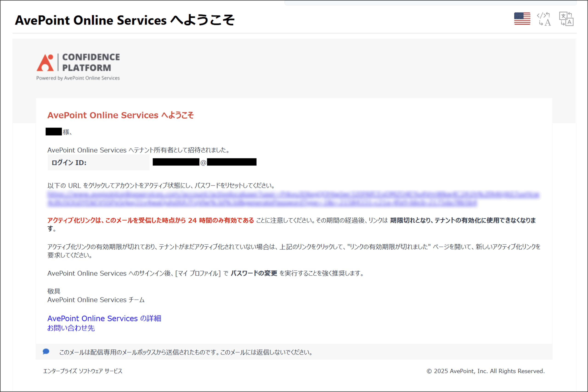Viewport: 588px width, 392px height.
Task: Click the AvePoint red triangle logo
Action: click(x=45, y=63)
